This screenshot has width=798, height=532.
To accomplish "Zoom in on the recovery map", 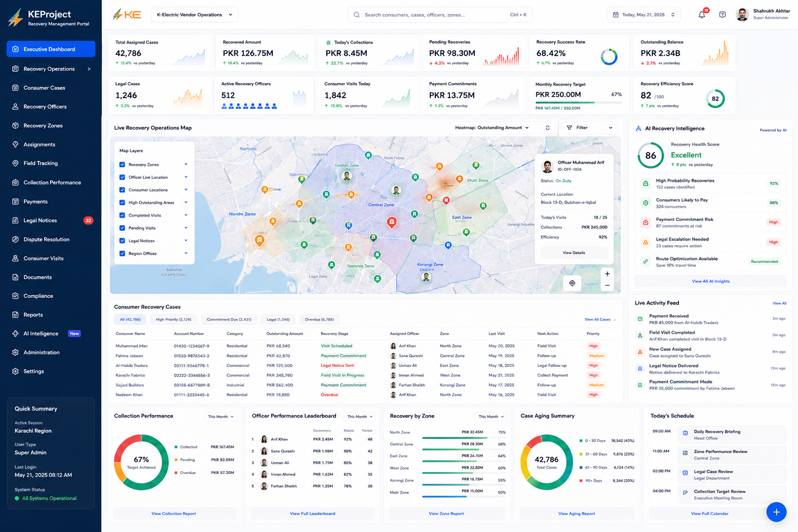I will coord(607,274).
